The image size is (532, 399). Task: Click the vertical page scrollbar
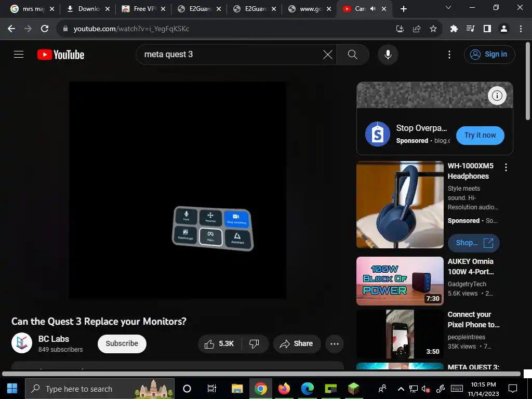528,82
